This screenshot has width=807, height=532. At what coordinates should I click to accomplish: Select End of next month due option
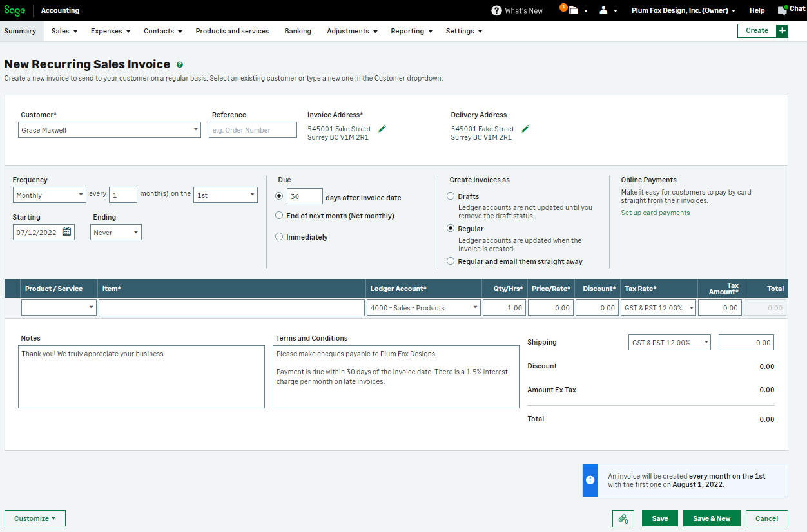click(x=279, y=216)
